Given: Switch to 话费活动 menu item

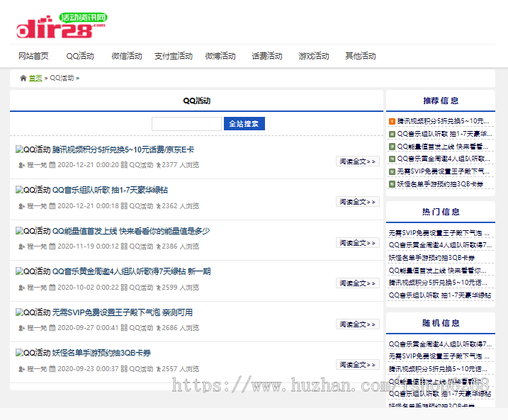Looking at the screenshot, I should pyautogui.click(x=267, y=56).
